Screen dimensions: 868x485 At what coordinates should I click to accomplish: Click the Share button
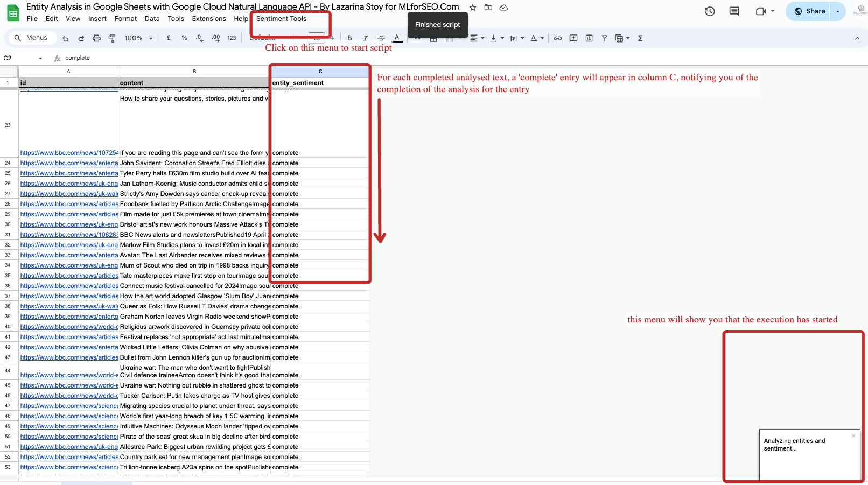[809, 11]
